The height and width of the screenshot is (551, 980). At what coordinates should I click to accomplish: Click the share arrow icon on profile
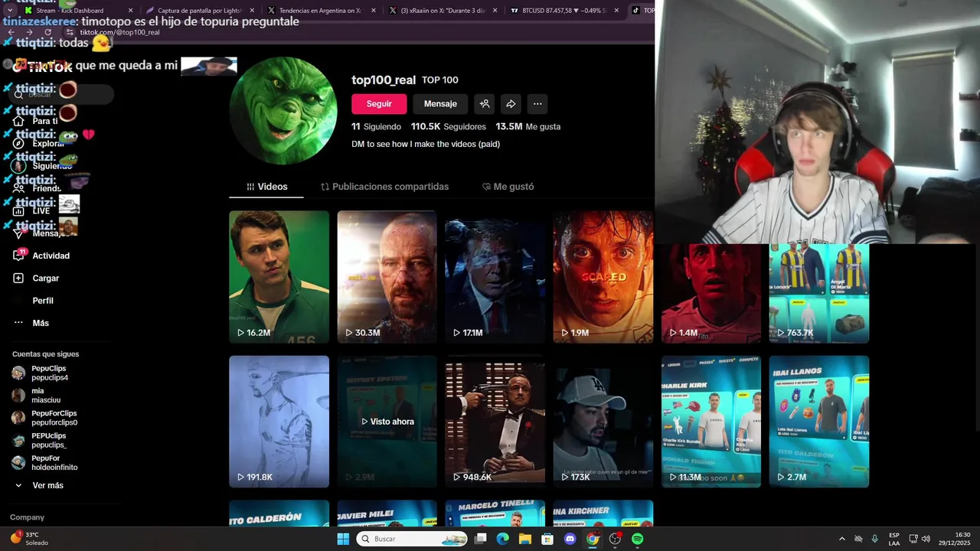coord(511,104)
